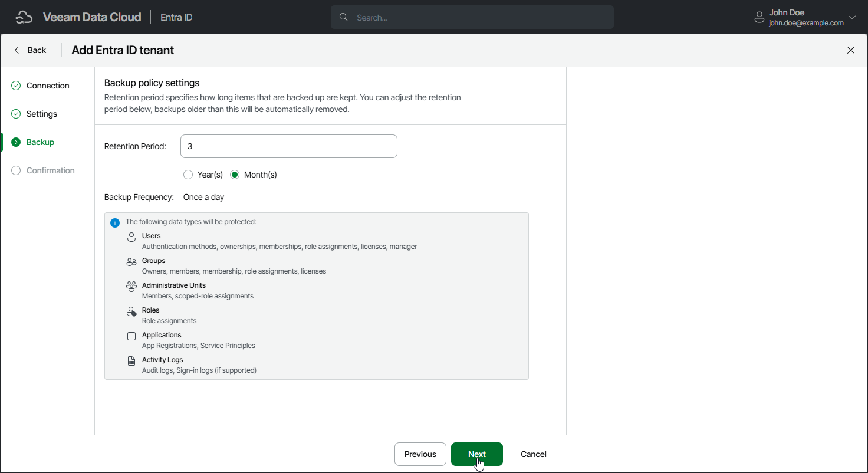Click the Administrative Units icon
Image resolution: width=868 pixels, height=473 pixels.
pyautogui.click(x=131, y=287)
